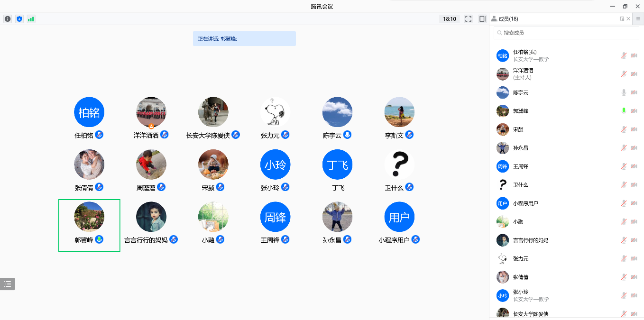Viewport: 644px width, 320px height.
Task: Expand the hamburger menu beside members panel
Action: tap(638, 19)
